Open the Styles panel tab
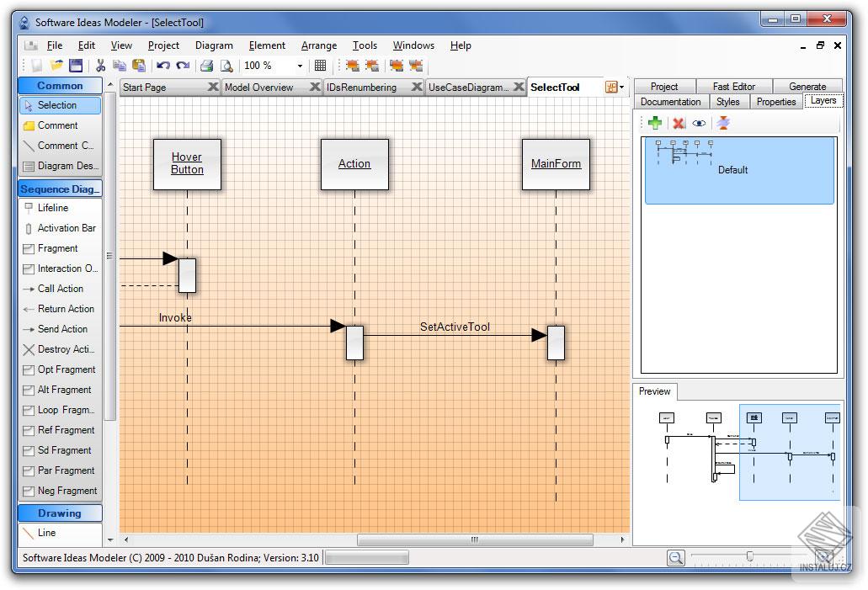 pos(729,101)
